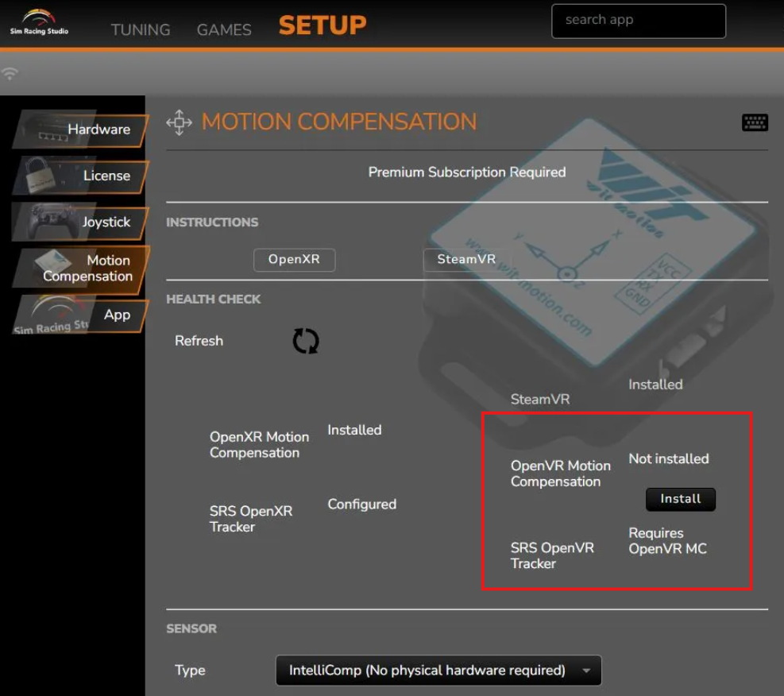784x696 pixels.
Task: Click the Wi-Fi connection status icon
Action: (x=10, y=74)
